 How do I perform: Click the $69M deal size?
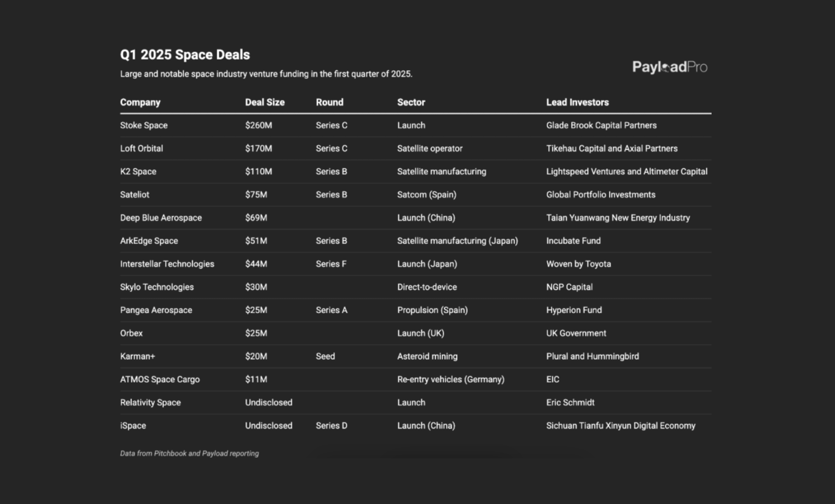tap(256, 218)
